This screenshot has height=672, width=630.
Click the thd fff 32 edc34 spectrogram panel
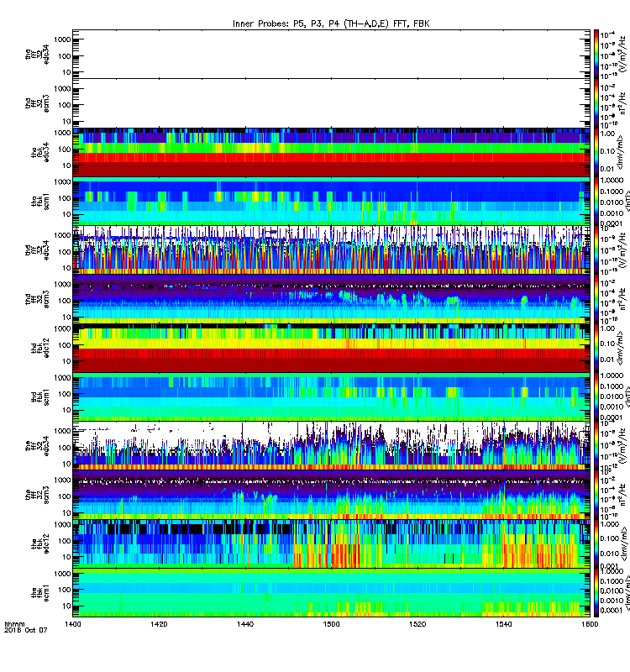tap(331, 249)
